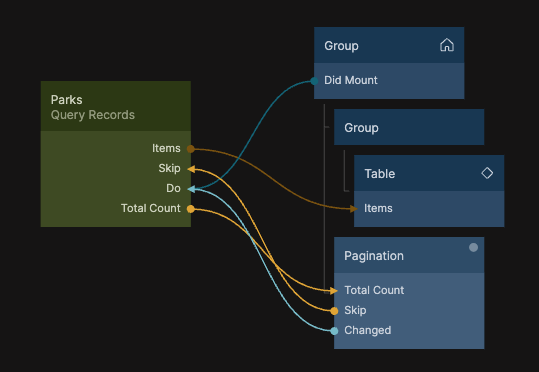Click the diamond icon on Table node
The width and height of the screenshot is (539, 372).
pos(487,173)
